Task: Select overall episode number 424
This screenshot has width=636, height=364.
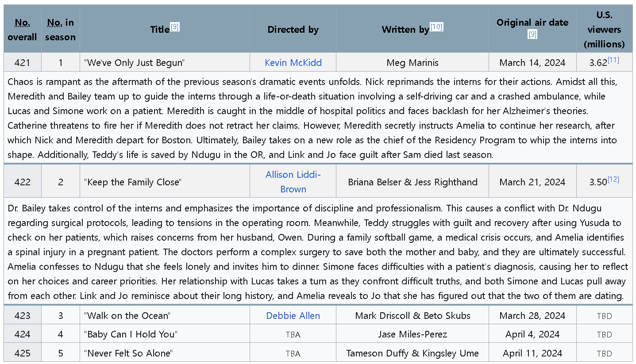Action: (x=22, y=334)
